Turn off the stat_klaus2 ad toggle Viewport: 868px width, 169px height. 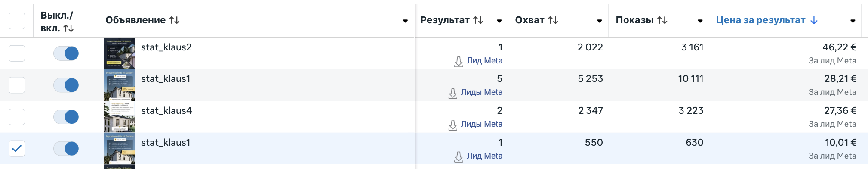click(66, 53)
